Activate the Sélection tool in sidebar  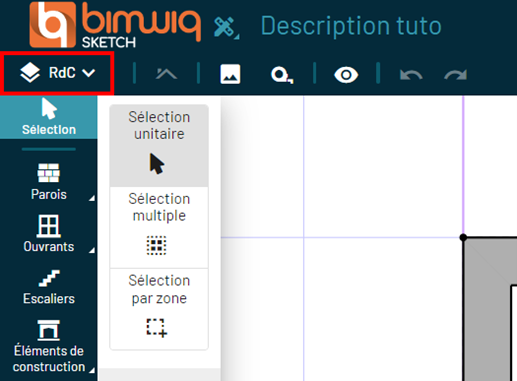point(49,117)
